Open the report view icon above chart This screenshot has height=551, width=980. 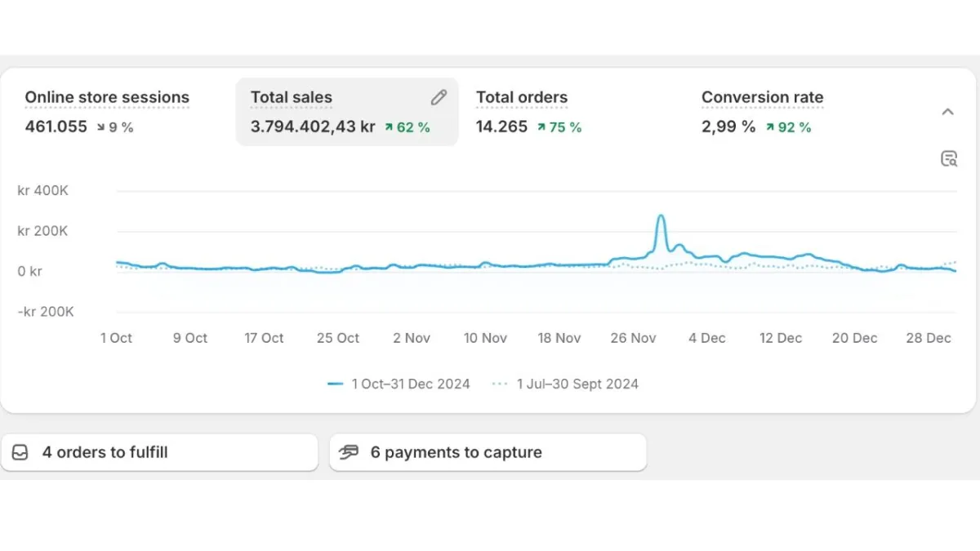[948, 158]
